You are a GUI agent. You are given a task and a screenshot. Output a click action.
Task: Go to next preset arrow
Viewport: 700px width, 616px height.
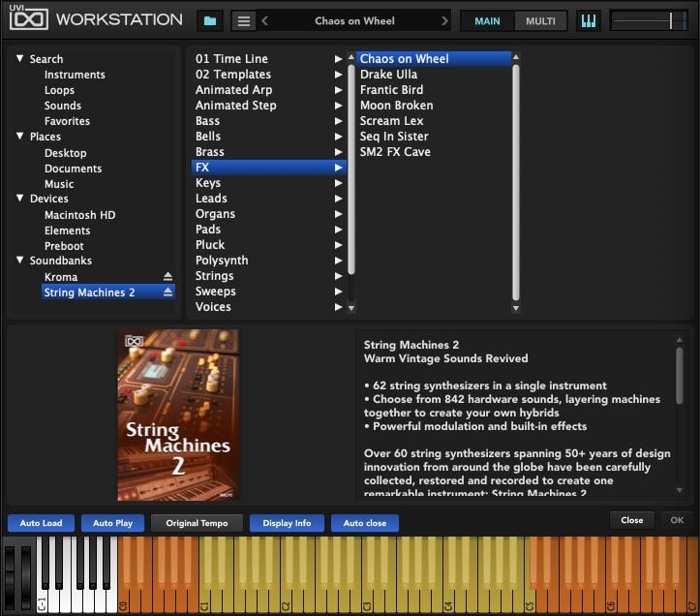pyautogui.click(x=444, y=21)
